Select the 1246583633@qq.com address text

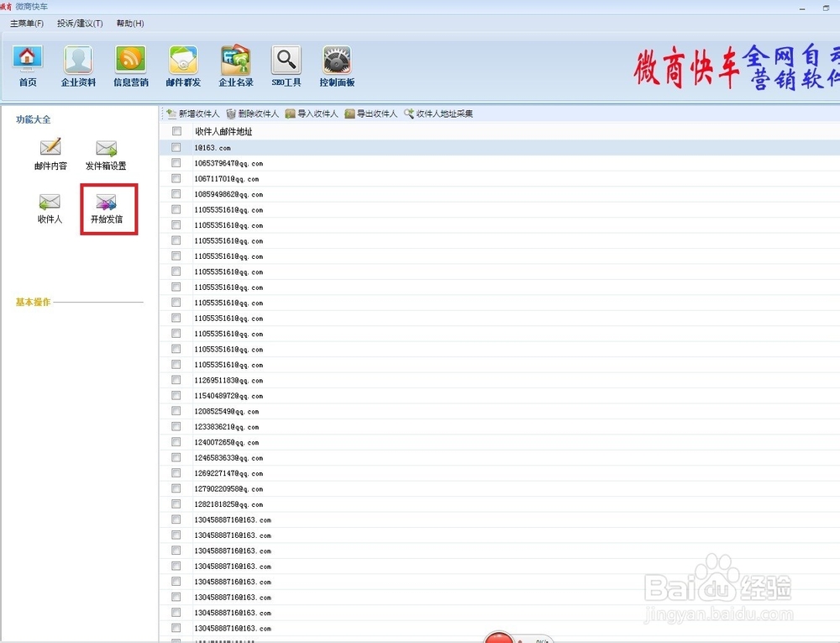coord(228,457)
